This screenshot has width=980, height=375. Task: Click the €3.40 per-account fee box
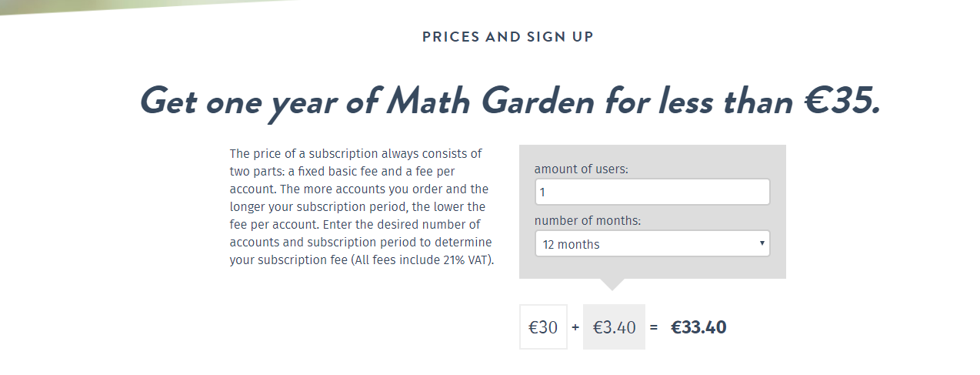click(614, 327)
